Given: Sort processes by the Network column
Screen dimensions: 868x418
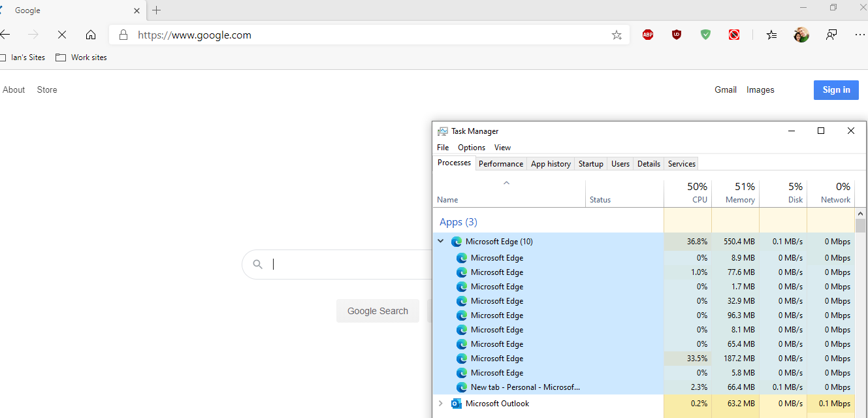Looking at the screenshot, I should pyautogui.click(x=831, y=193).
